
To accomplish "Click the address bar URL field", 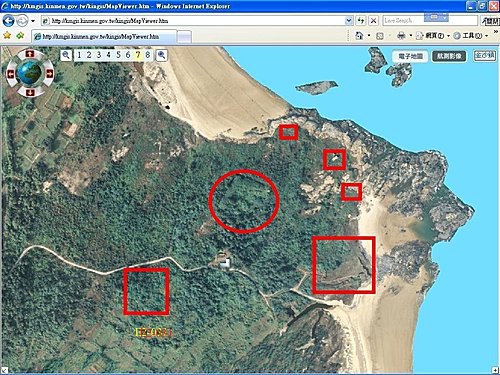I will click(x=197, y=21).
